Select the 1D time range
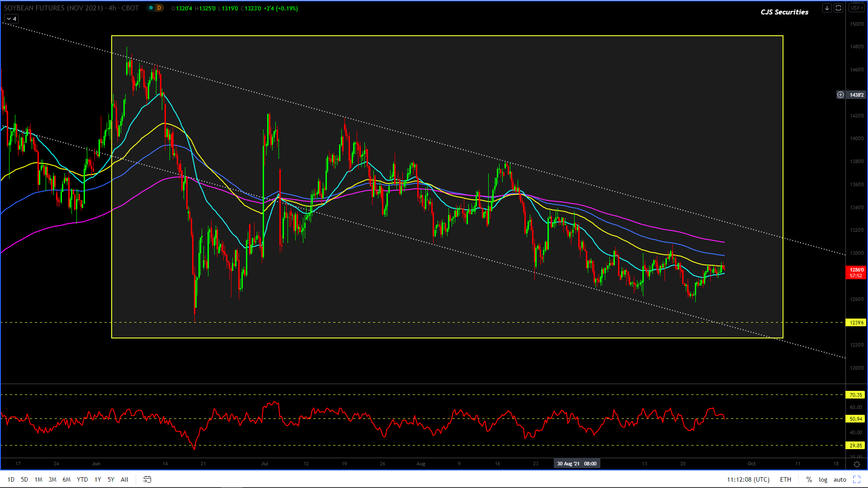 point(11,479)
